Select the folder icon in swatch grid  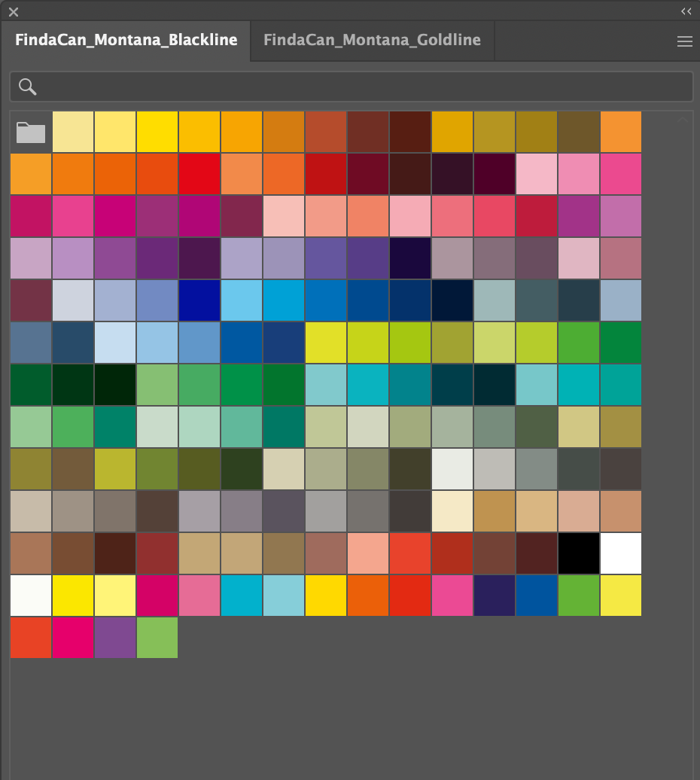[x=31, y=133]
